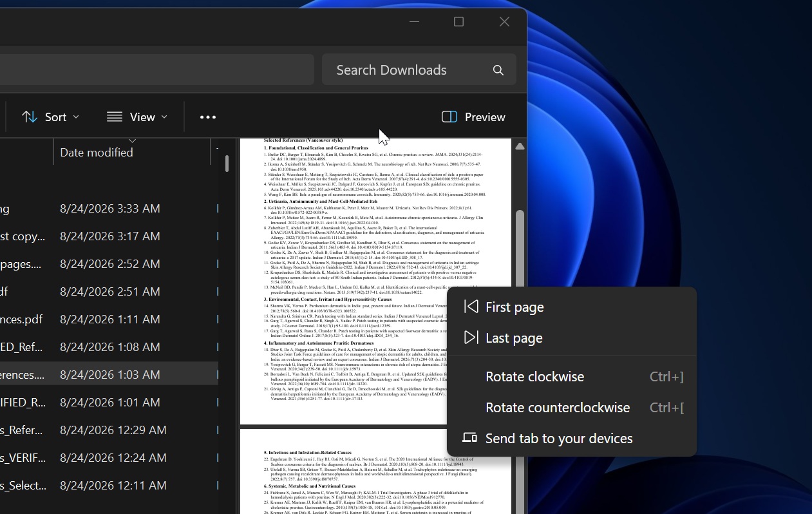This screenshot has height=514, width=812.
Task: Click the View button label
Action: pyautogui.click(x=142, y=117)
